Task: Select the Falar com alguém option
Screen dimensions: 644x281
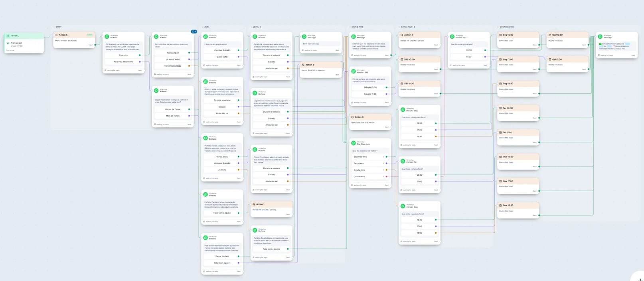Action: 222,263
